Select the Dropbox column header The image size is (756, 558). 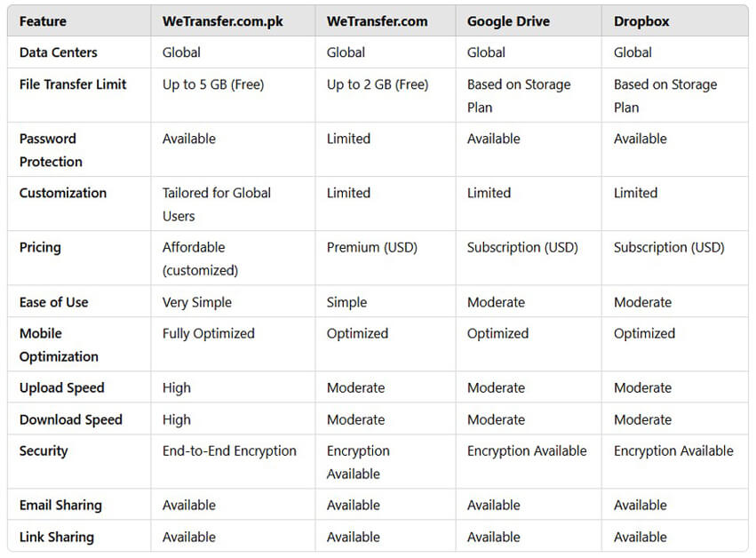[x=641, y=21]
